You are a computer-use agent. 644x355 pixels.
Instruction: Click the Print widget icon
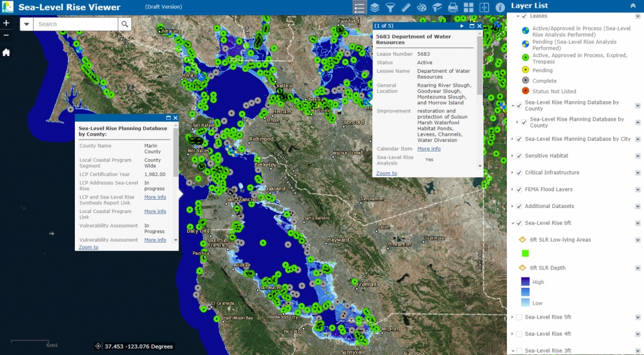click(453, 8)
